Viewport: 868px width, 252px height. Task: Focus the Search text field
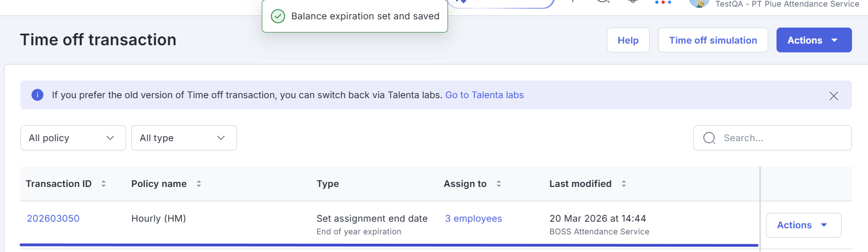(x=783, y=138)
